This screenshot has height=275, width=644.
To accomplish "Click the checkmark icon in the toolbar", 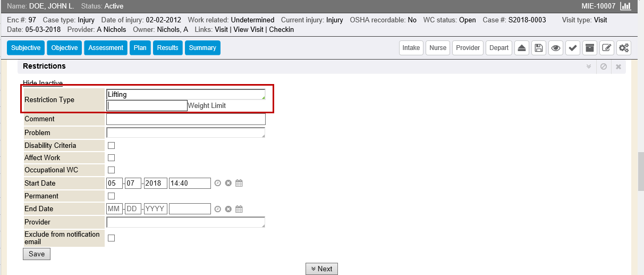I will (x=572, y=48).
